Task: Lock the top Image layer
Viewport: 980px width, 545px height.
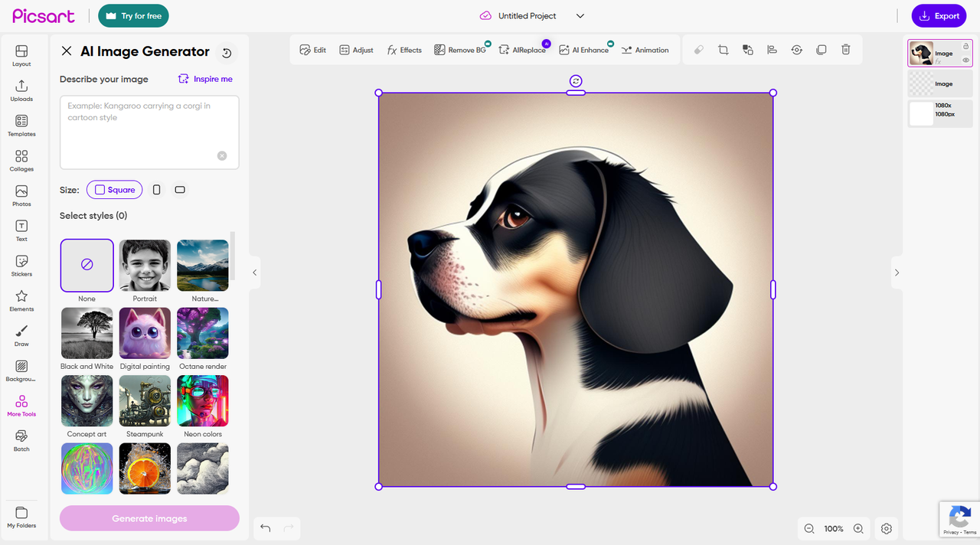Action: pyautogui.click(x=966, y=47)
